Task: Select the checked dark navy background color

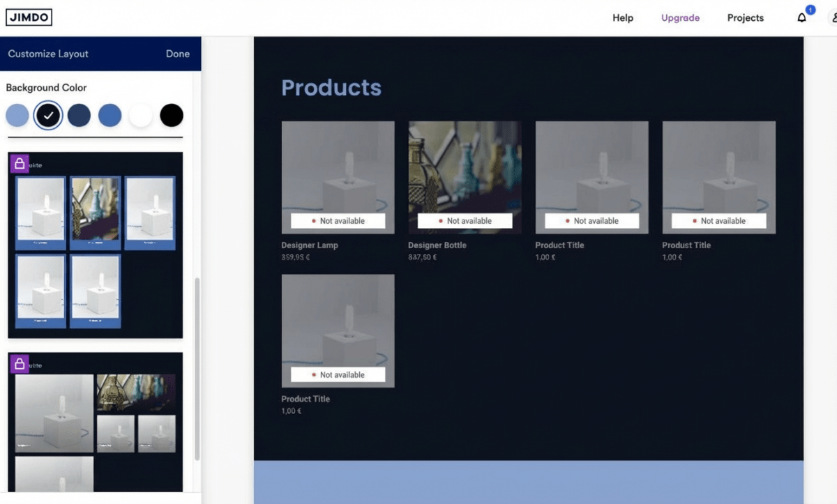Action: pos(48,116)
